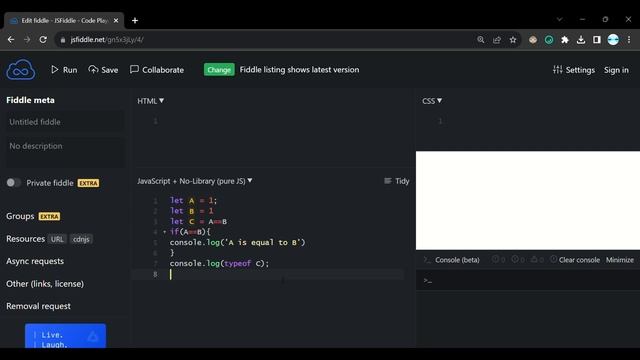
Task: Go back in browser history
Action: (11, 40)
